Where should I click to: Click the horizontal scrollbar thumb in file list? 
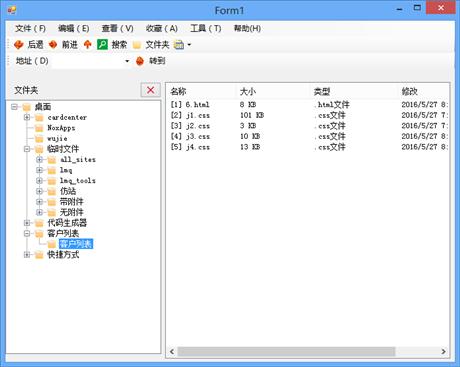[x=286, y=351]
